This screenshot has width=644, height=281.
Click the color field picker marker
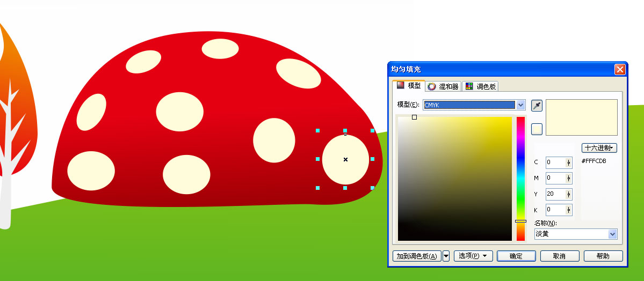[x=415, y=117]
